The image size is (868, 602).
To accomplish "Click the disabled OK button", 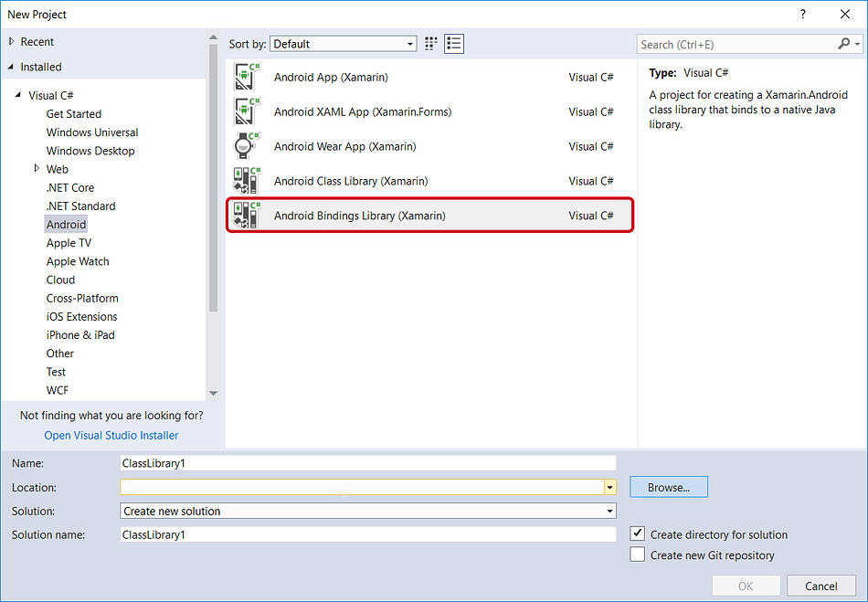I will 746,586.
